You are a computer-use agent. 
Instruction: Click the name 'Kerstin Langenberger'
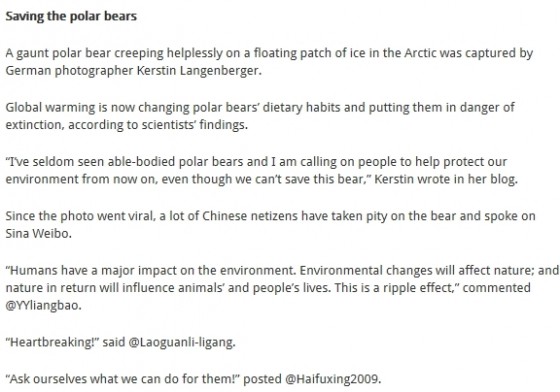[x=198, y=70]
